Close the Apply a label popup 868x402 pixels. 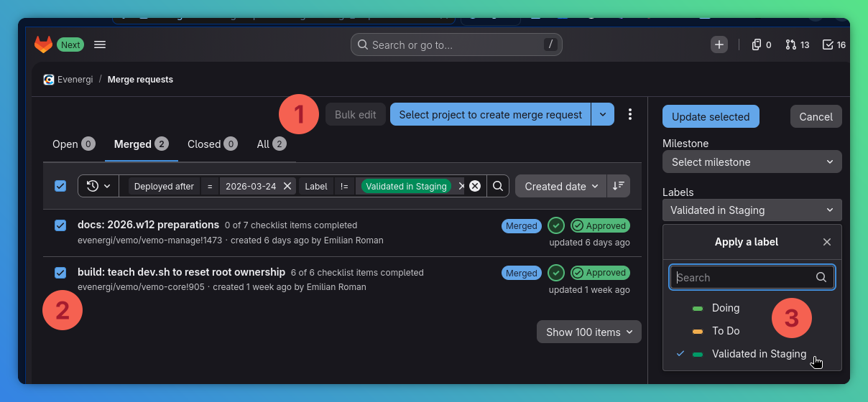click(x=827, y=242)
